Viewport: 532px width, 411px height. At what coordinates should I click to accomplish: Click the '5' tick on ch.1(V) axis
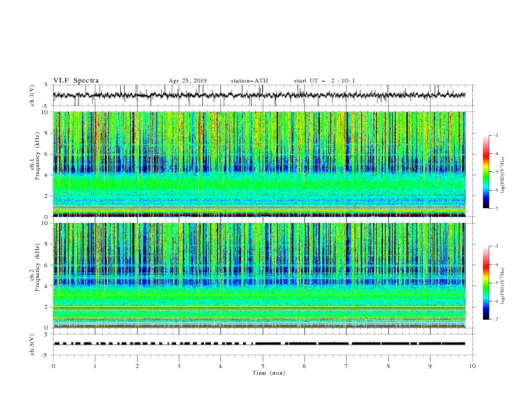tap(47, 85)
